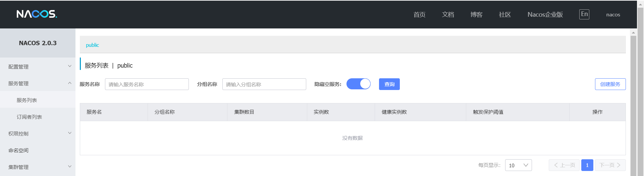The height and width of the screenshot is (176, 644).
Task: Switch language with the En icon
Action: click(584, 14)
